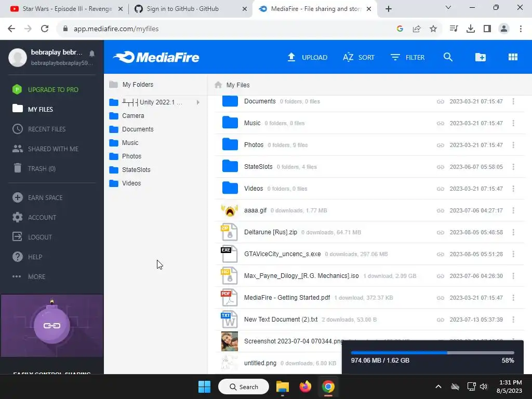Click the Screenshot 2023-07-04 070344.png thumbnail
Screen dimensions: 532x399
point(230,341)
